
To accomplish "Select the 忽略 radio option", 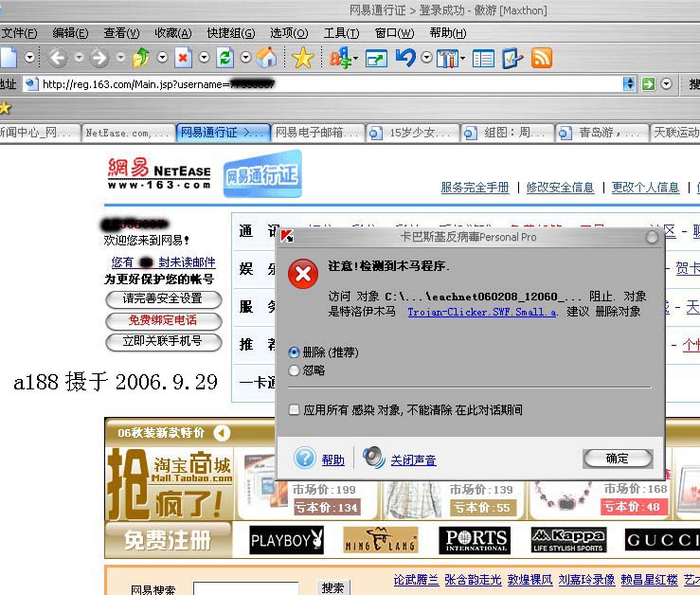I will click(294, 370).
